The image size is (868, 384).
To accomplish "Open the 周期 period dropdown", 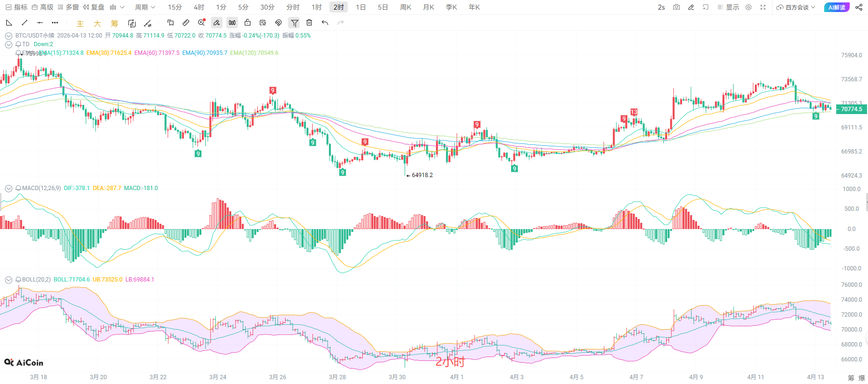I will coord(145,7).
